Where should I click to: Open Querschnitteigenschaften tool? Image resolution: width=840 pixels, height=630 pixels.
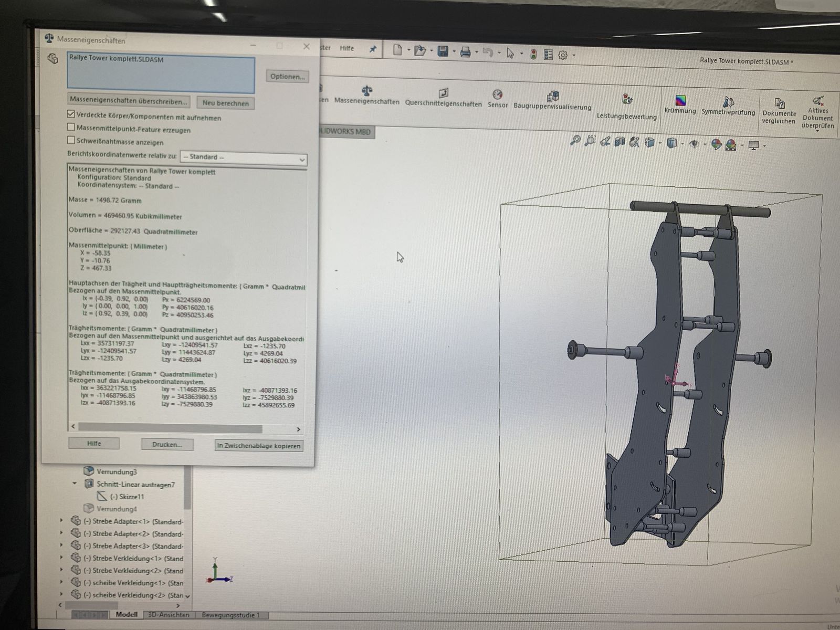coord(444,93)
